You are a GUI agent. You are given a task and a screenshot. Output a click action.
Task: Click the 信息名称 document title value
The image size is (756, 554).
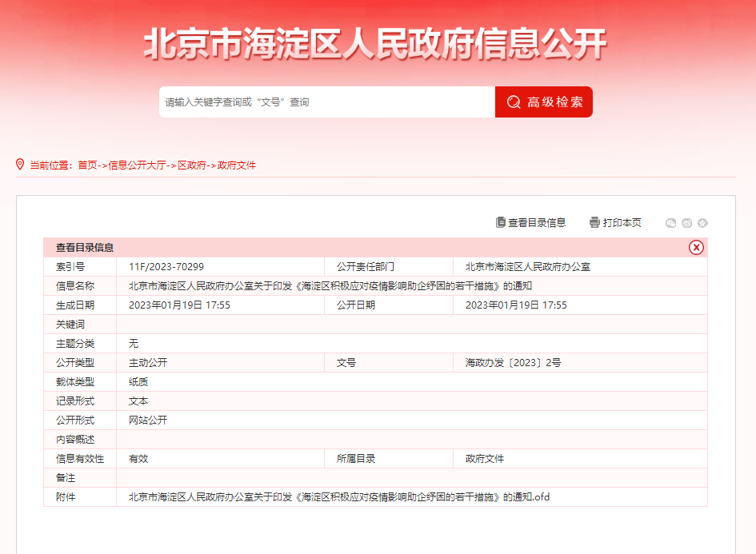coord(330,286)
